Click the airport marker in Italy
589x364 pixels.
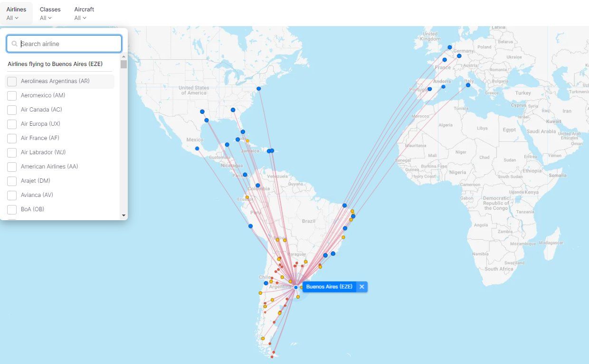(x=468, y=85)
